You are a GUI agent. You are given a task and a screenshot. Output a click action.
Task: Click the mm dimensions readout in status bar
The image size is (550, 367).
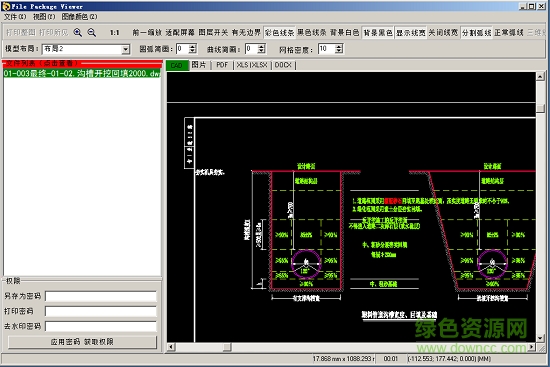pyautogui.click(x=343, y=359)
